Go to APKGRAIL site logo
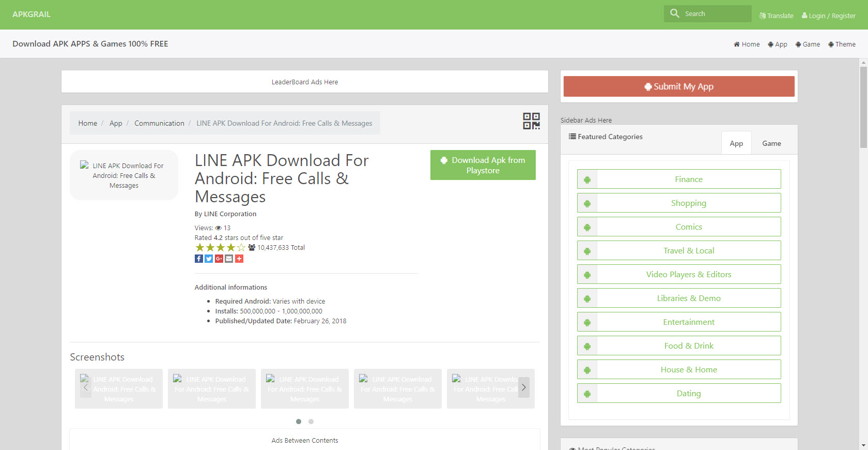 [32, 14]
